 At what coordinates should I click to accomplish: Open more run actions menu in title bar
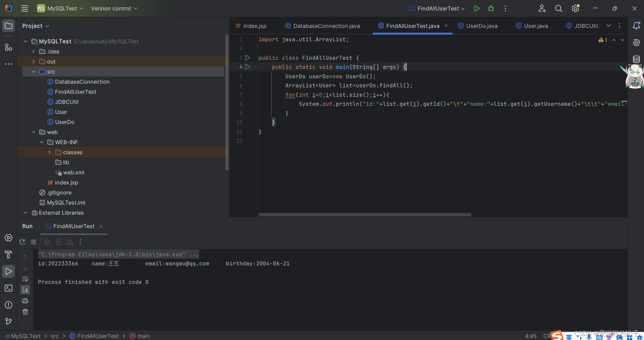pyautogui.click(x=505, y=8)
